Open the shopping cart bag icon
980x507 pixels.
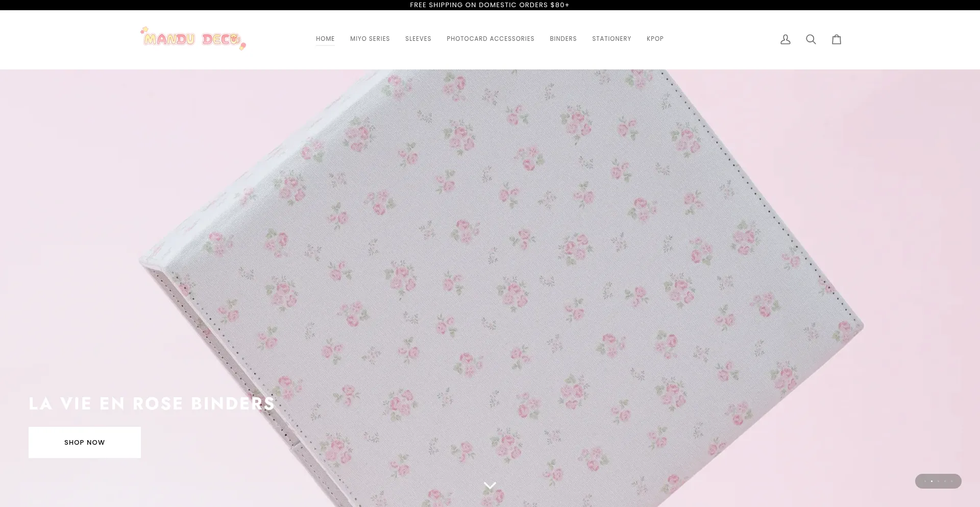pyautogui.click(x=836, y=39)
